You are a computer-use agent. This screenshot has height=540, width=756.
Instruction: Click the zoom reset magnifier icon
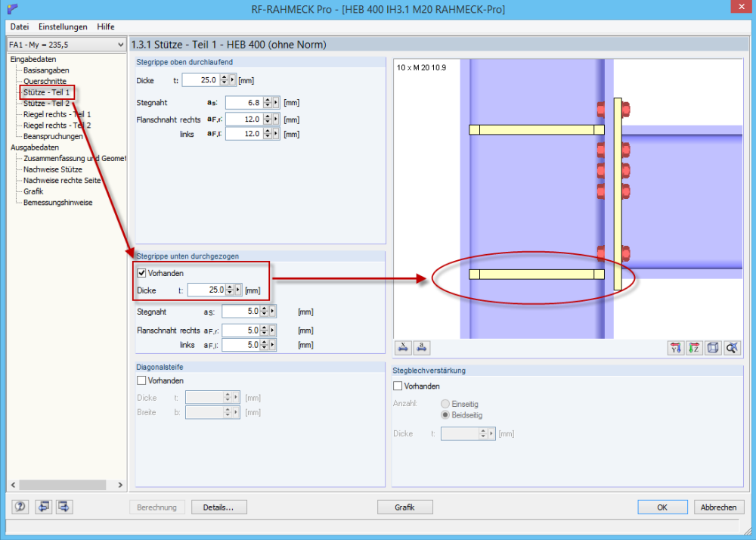[732, 348]
